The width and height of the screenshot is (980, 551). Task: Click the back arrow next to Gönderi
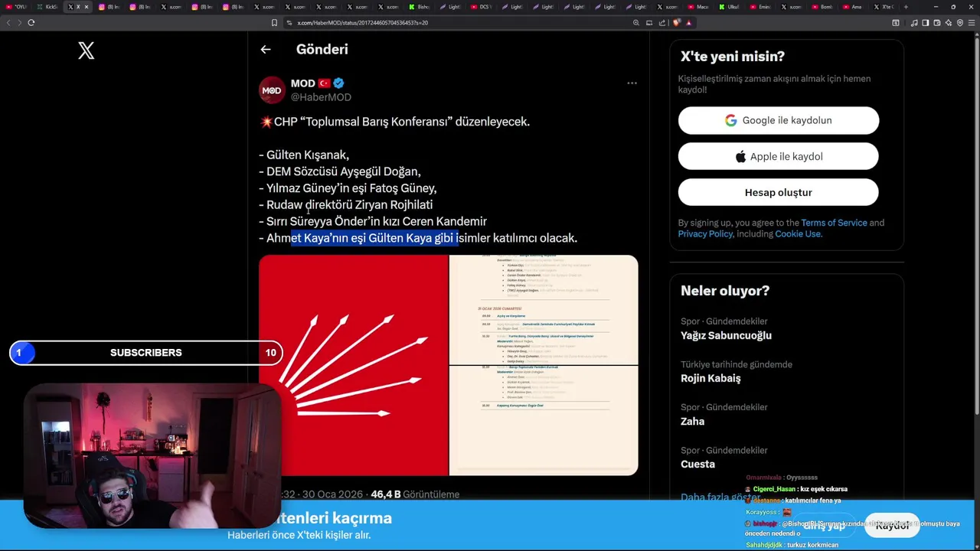(x=266, y=50)
